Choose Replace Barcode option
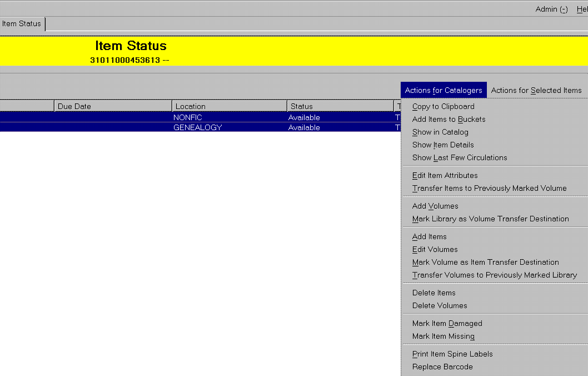 coord(442,367)
